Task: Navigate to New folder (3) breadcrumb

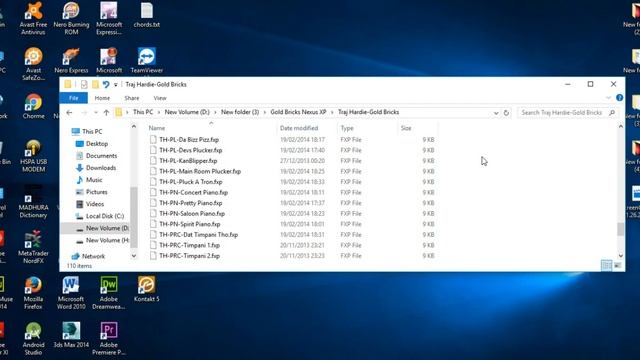Action: (240, 112)
